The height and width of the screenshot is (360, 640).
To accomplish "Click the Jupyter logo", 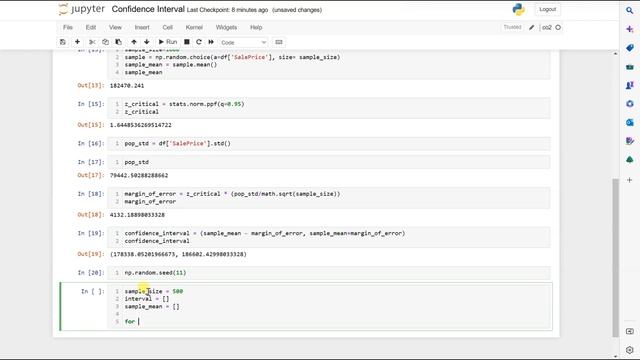I will click(82, 9).
